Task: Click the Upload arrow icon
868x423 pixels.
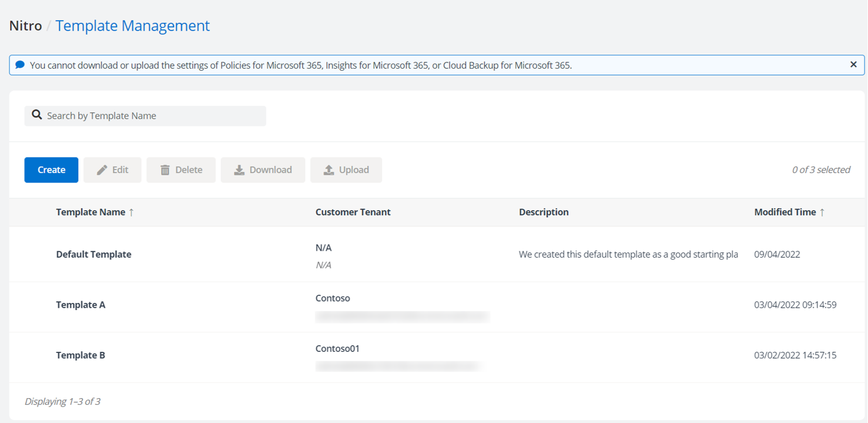Action: pos(328,169)
